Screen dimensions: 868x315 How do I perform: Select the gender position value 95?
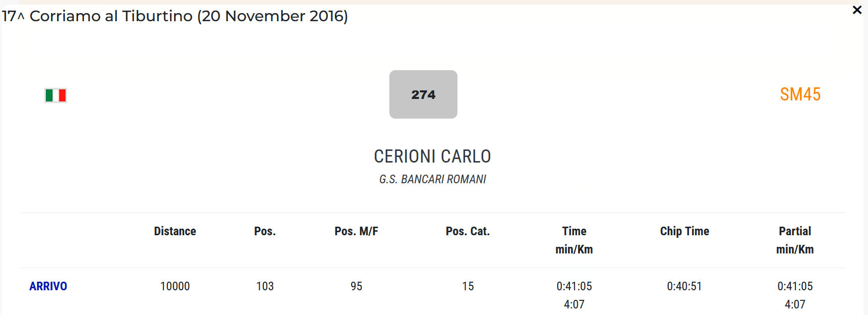[x=356, y=286]
